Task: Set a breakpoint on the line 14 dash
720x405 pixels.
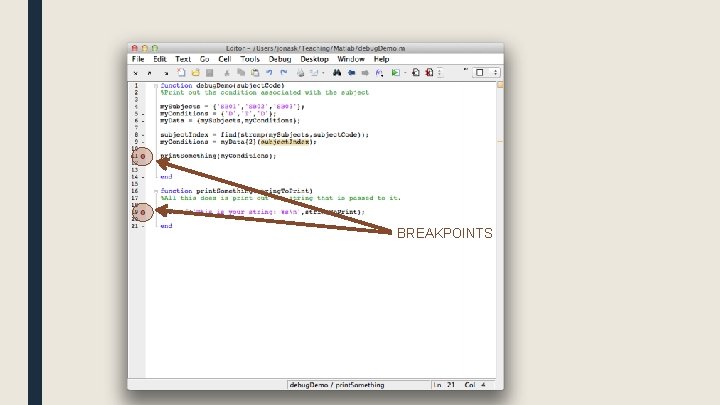Action: click(143, 177)
